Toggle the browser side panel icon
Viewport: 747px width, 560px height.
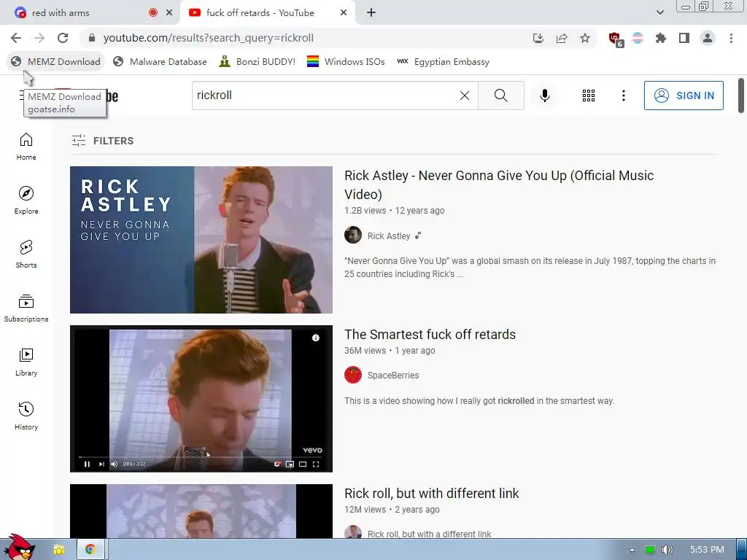(x=684, y=38)
